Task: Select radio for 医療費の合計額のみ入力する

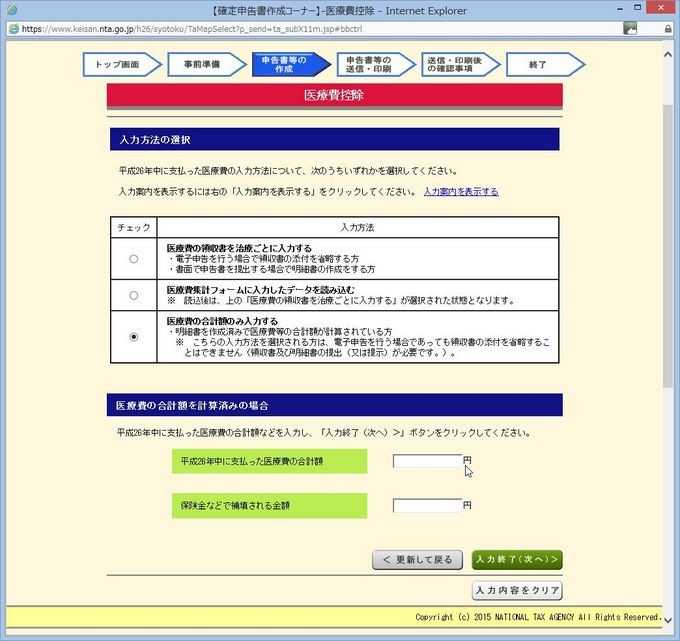Action: pos(134,337)
